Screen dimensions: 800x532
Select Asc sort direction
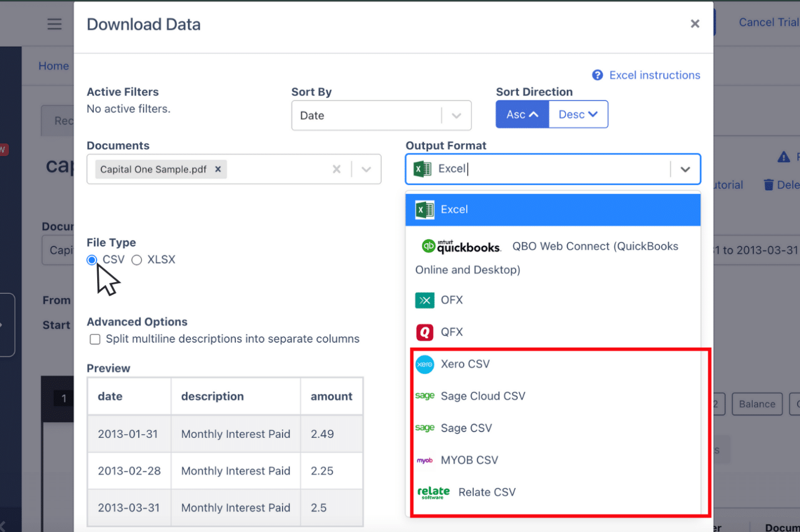(x=522, y=114)
